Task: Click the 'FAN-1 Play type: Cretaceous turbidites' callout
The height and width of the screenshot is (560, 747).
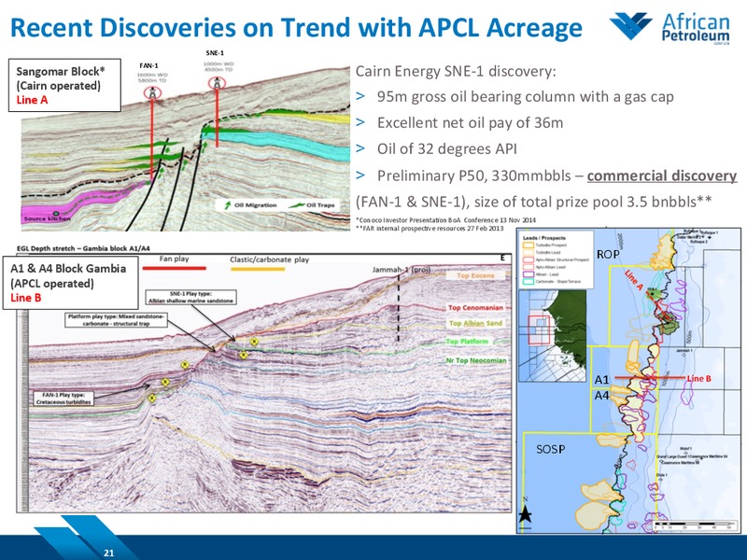Action: [x=63, y=399]
